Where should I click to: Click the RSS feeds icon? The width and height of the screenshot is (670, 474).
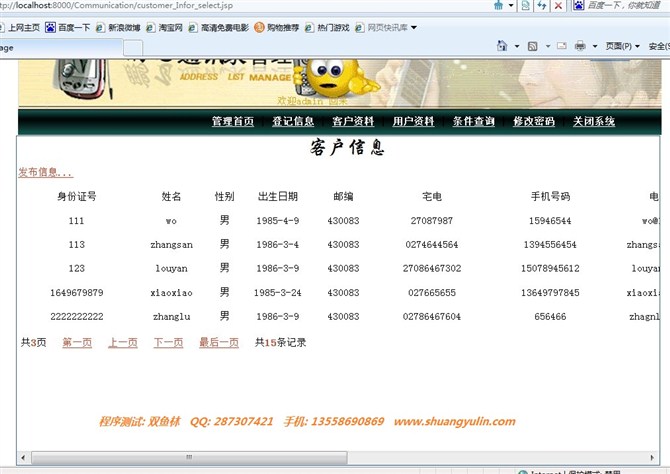click(532, 46)
